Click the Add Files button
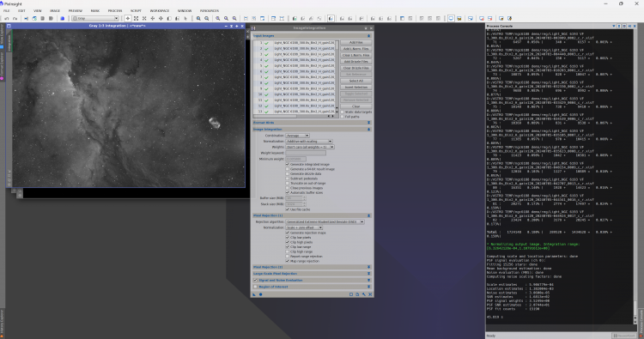644x339 pixels. click(x=355, y=42)
